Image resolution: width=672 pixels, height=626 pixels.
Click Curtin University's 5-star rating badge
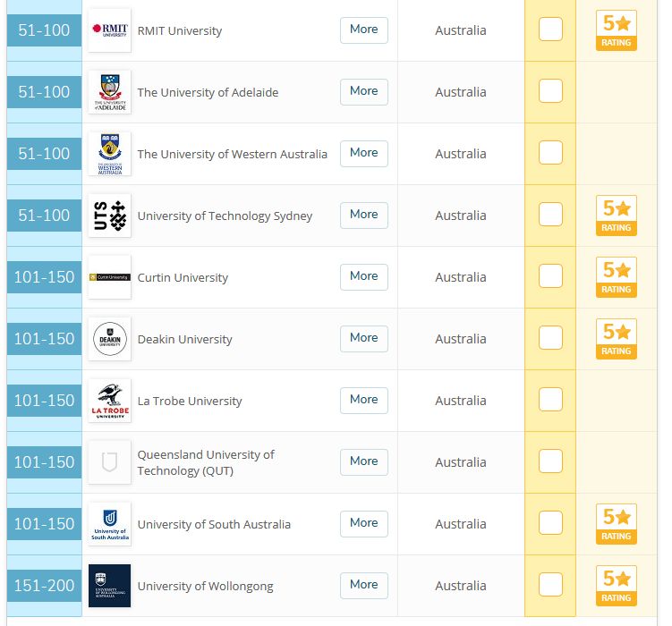coord(616,277)
